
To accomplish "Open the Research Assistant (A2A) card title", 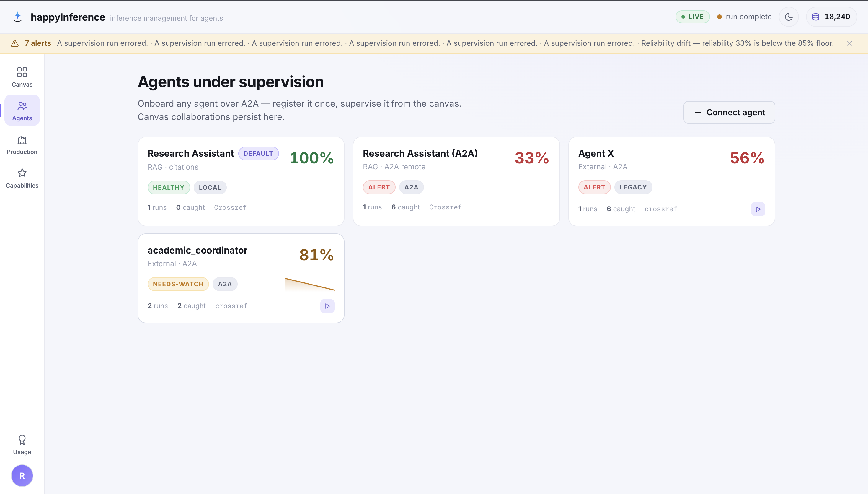I will click(420, 153).
